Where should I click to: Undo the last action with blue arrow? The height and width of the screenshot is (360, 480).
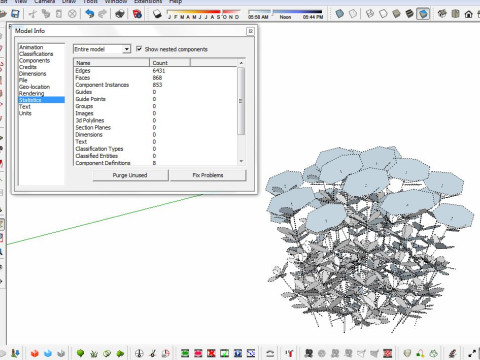(90, 14)
